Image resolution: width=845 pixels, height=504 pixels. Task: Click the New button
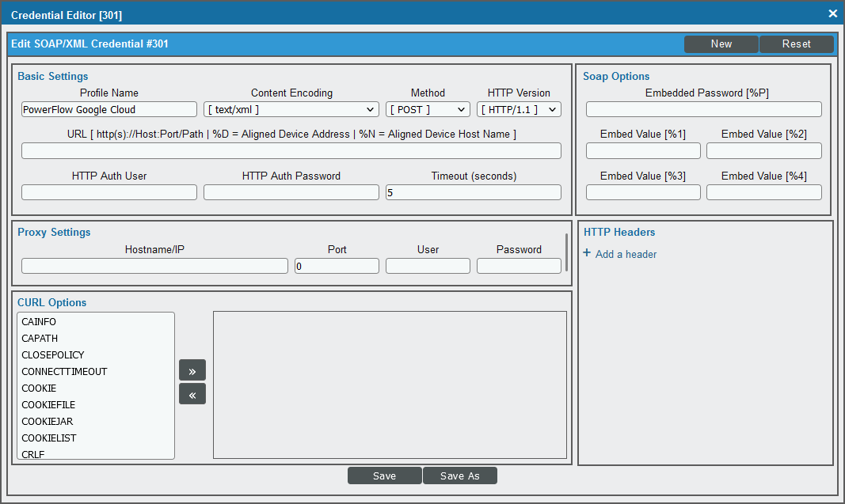pyautogui.click(x=721, y=44)
